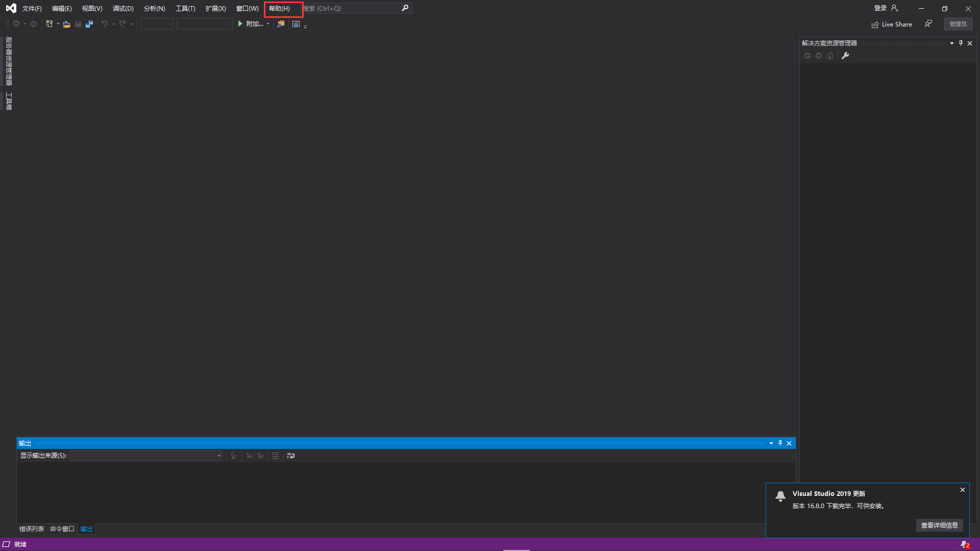The width and height of the screenshot is (980, 551).
Task: Expand the solution explorer panel options
Action: tap(951, 43)
